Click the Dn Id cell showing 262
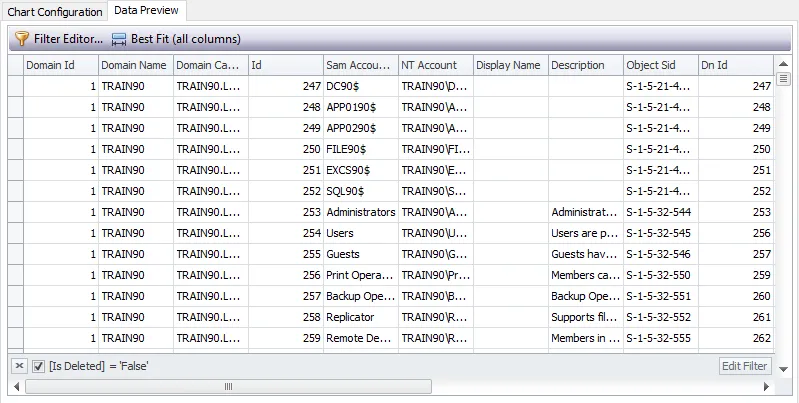The height and width of the screenshot is (403, 799). [736, 338]
